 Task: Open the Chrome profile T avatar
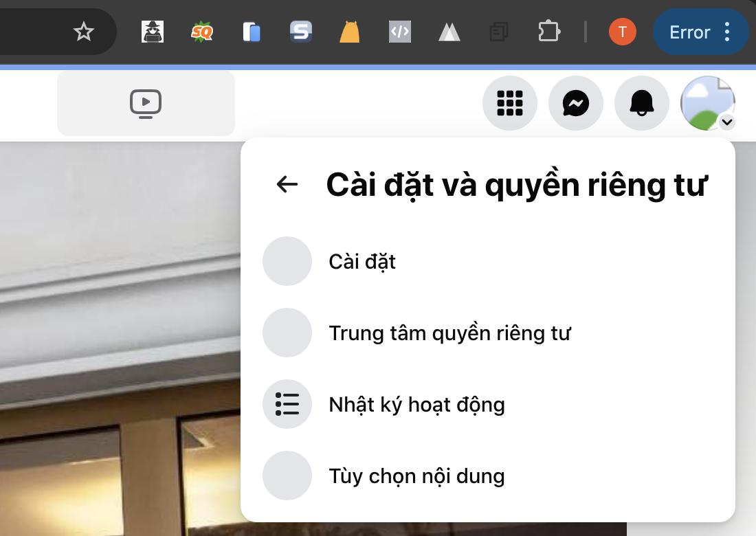pos(623,32)
